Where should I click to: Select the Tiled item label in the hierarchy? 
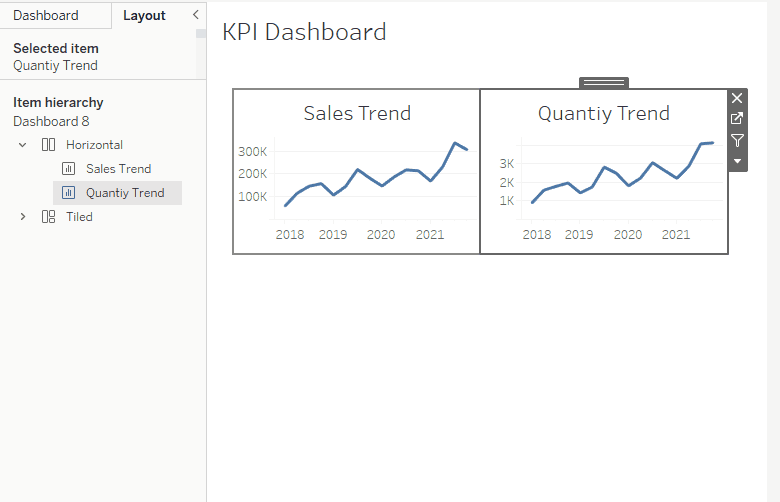click(x=79, y=217)
